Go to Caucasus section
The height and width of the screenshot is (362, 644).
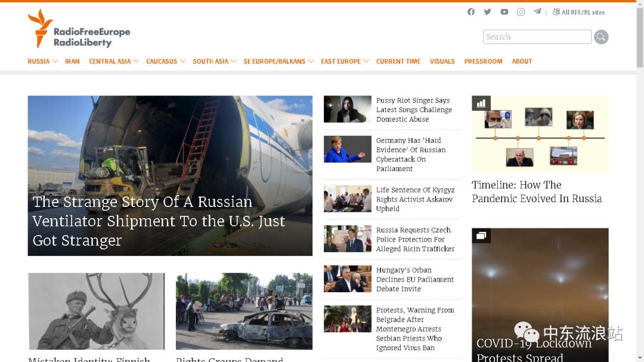[162, 61]
